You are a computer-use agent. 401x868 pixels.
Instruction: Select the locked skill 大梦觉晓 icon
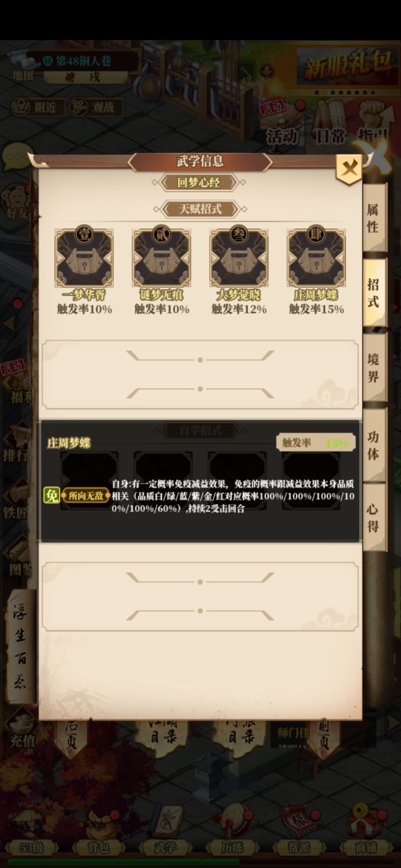coord(239,257)
